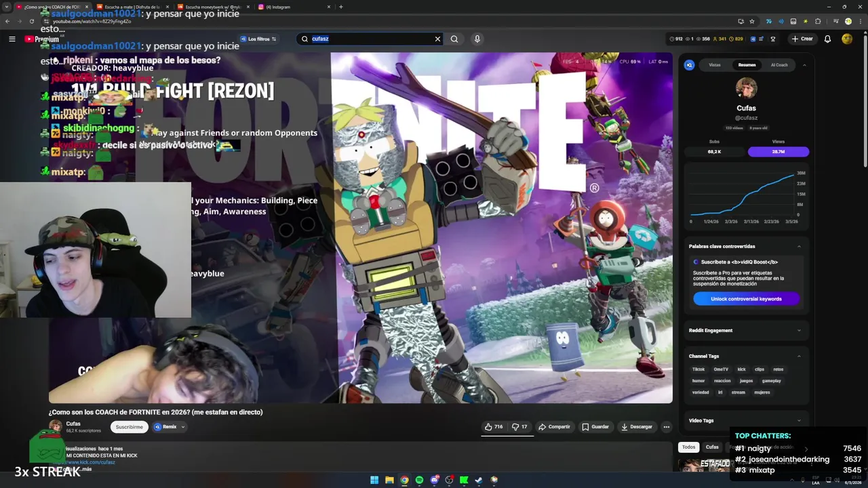The width and height of the screenshot is (868, 488).
Task: Like the video with thumbs up 716
Action: click(x=494, y=427)
